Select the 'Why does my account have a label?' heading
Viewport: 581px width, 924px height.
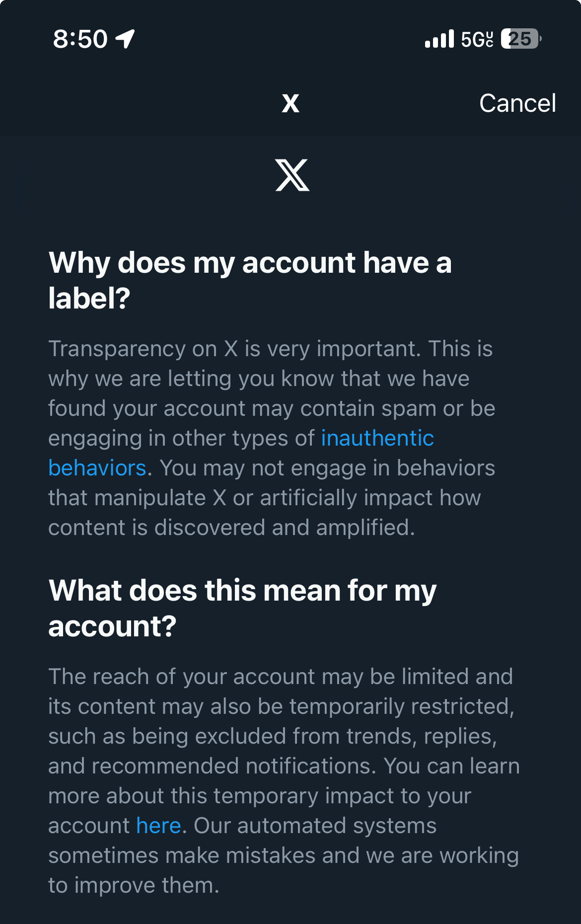point(250,280)
